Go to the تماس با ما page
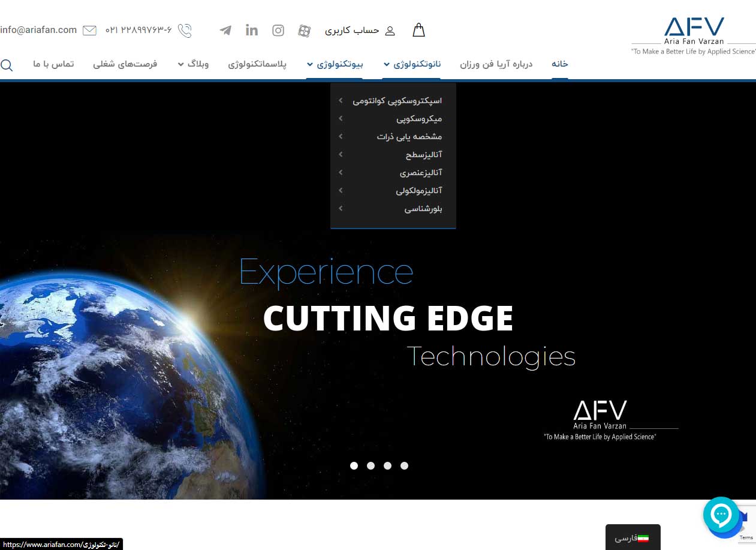Screen dimensions: 756x550 click(x=53, y=64)
